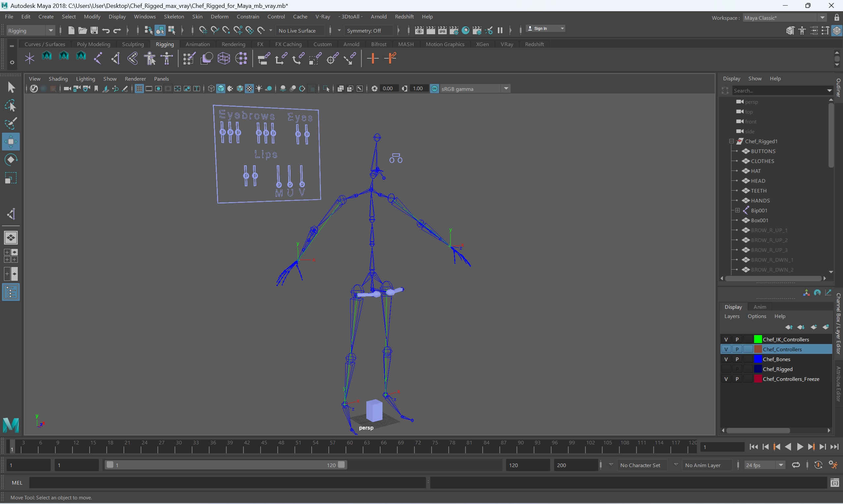843x504 pixels.
Task: Click the Create Locator shelf icon
Action: 30,58
